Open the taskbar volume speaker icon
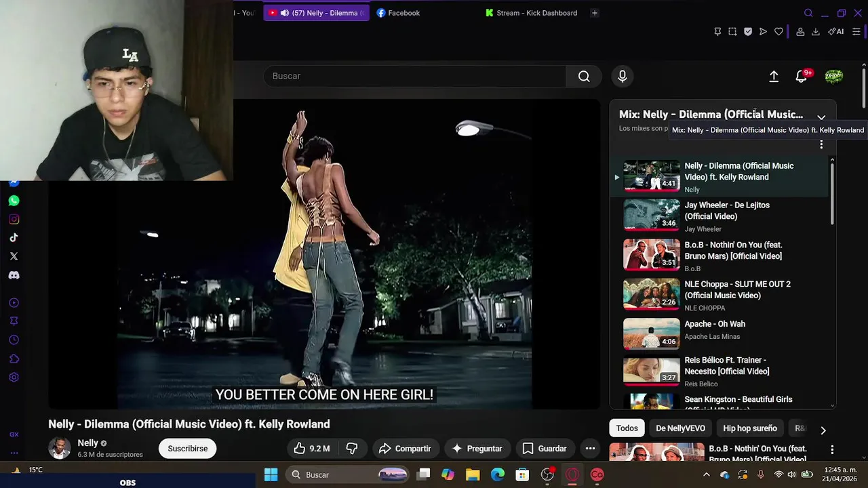 point(791,474)
